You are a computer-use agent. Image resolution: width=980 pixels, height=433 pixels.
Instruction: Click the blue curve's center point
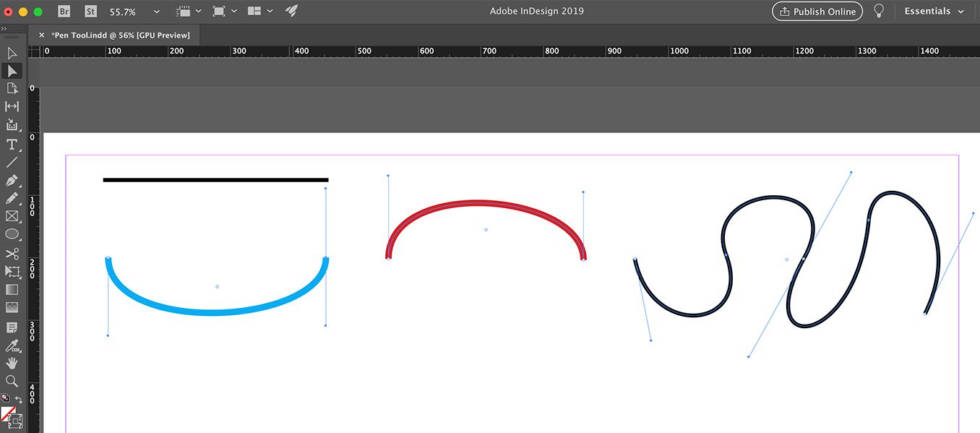(217, 286)
